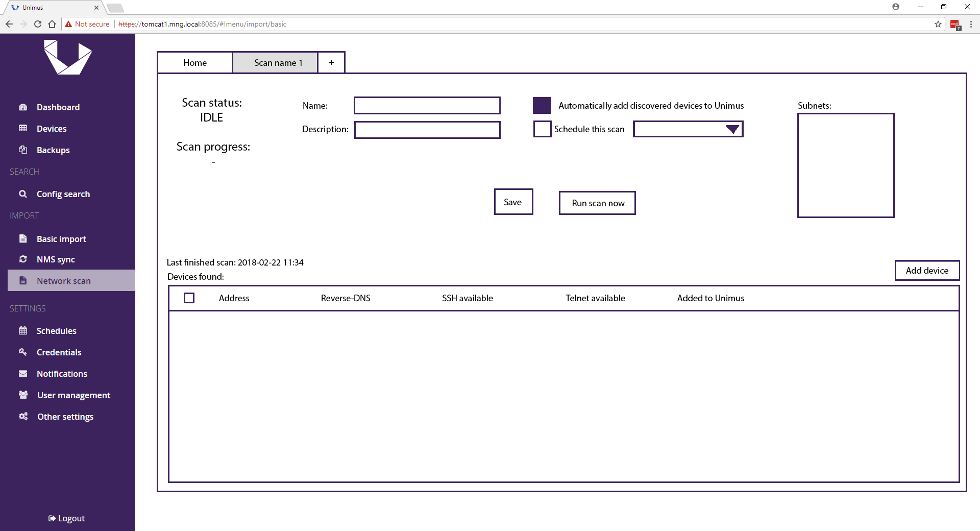Click the Unimus logo in sidebar

click(x=67, y=57)
